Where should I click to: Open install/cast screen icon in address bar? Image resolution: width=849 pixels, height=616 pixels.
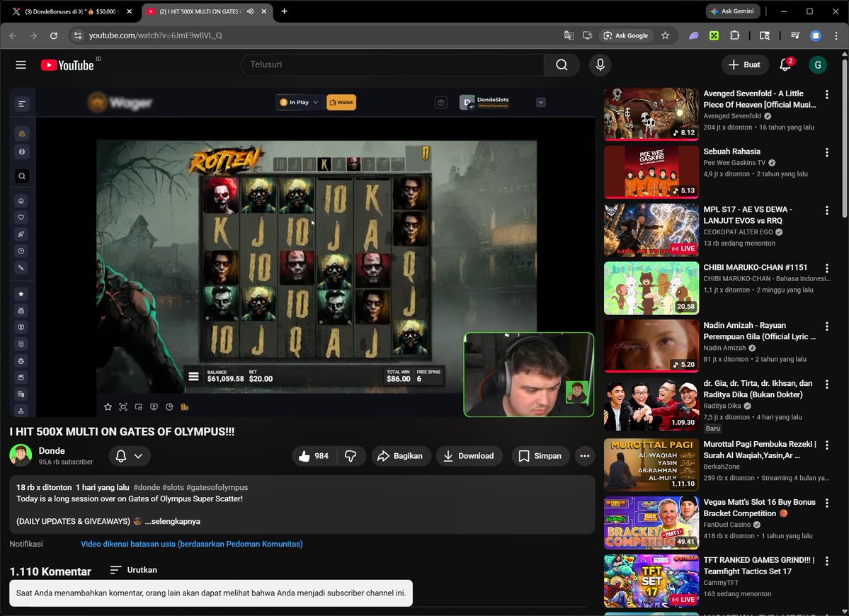click(x=587, y=35)
